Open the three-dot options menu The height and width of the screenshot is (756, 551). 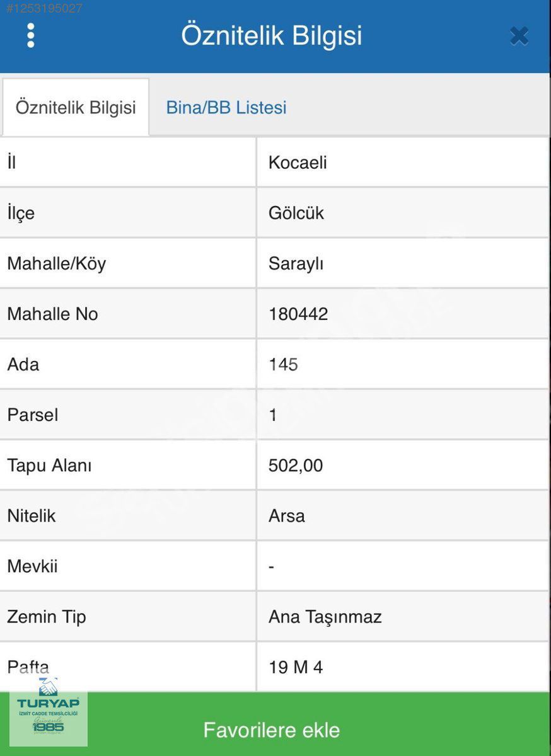click(x=30, y=36)
